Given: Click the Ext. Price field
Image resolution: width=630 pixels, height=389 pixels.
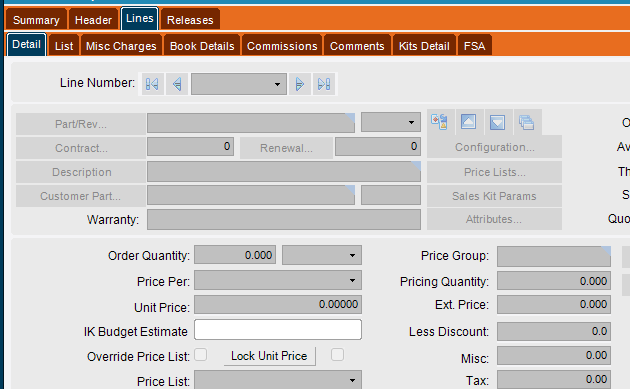Looking at the screenshot, I should coord(554,304).
